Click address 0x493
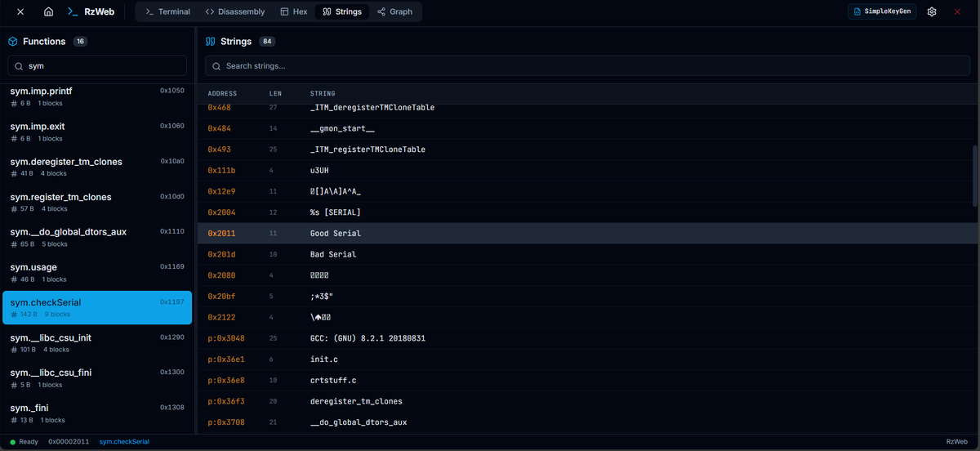Screen dimensions: 980x451 (219, 150)
